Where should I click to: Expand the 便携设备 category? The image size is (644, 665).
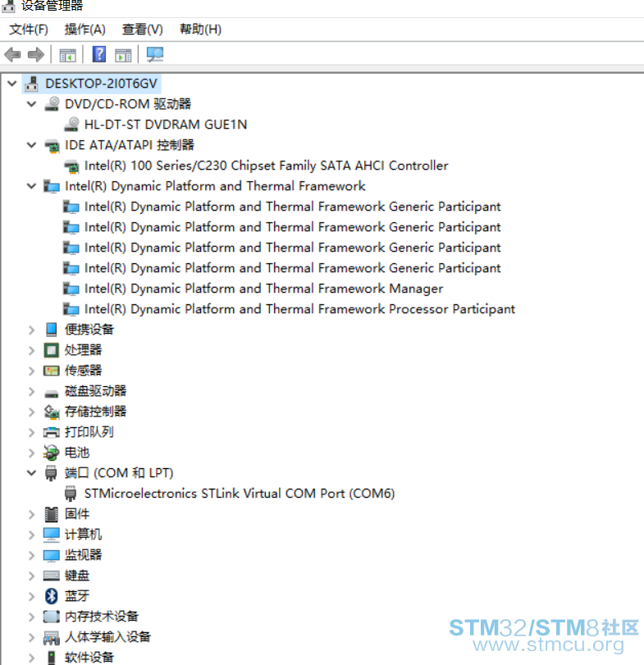31,330
